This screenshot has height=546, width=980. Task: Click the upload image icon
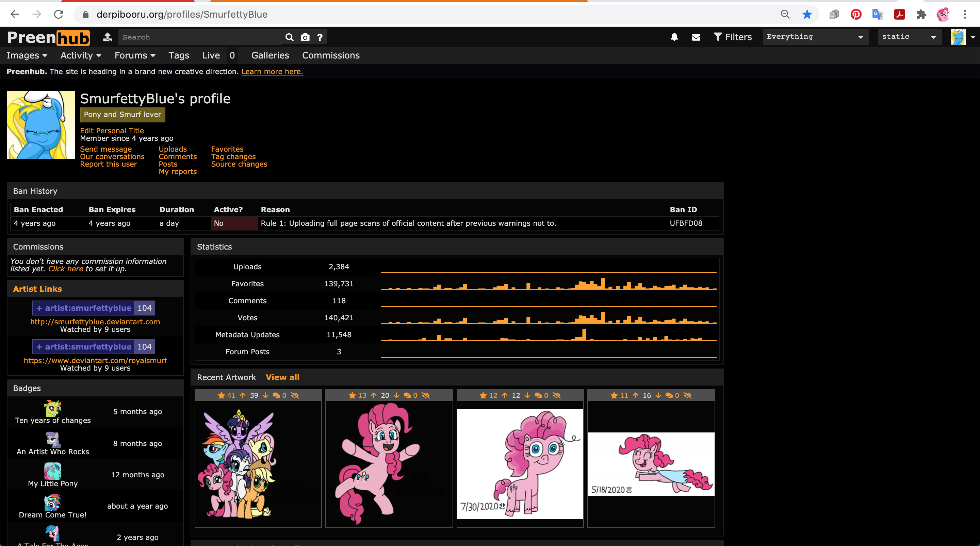point(108,37)
